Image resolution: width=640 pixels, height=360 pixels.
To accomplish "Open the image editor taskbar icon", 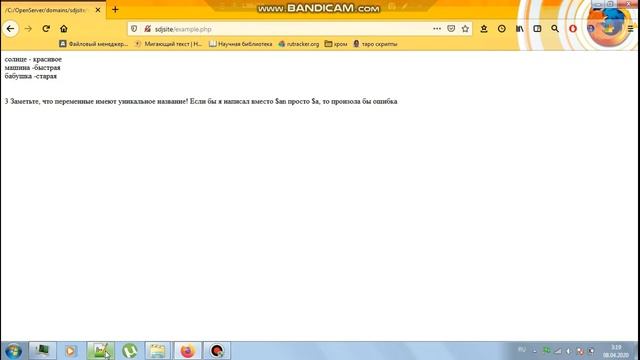I will coord(100,351).
